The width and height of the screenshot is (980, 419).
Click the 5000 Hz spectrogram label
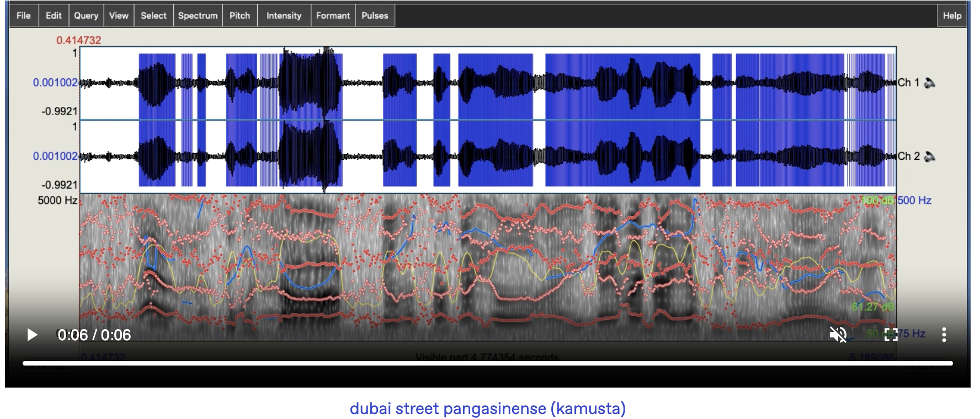pyautogui.click(x=57, y=200)
